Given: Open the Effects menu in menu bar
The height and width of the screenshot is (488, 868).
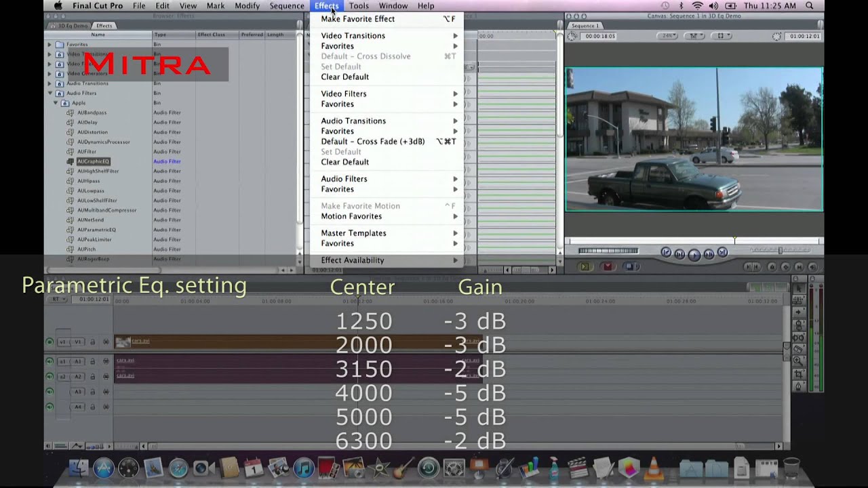Looking at the screenshot, I should [x=326, y=5].
